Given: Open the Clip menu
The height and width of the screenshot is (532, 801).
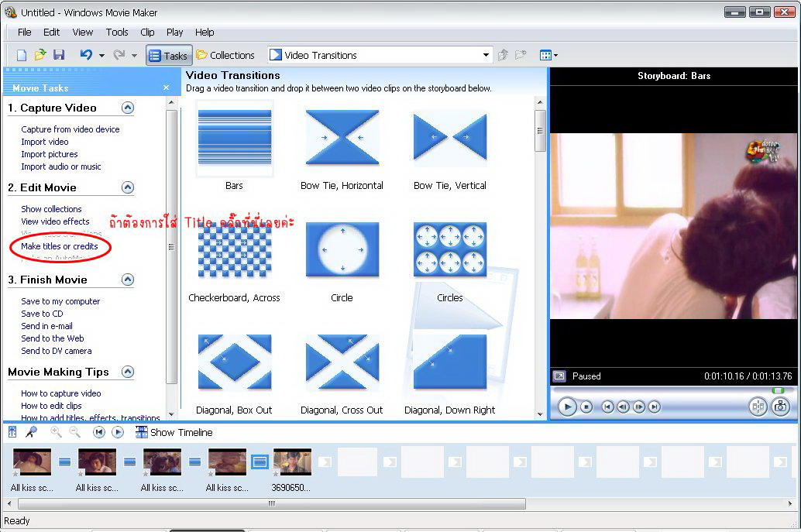Looking at the screenshot, I should 148,33.
